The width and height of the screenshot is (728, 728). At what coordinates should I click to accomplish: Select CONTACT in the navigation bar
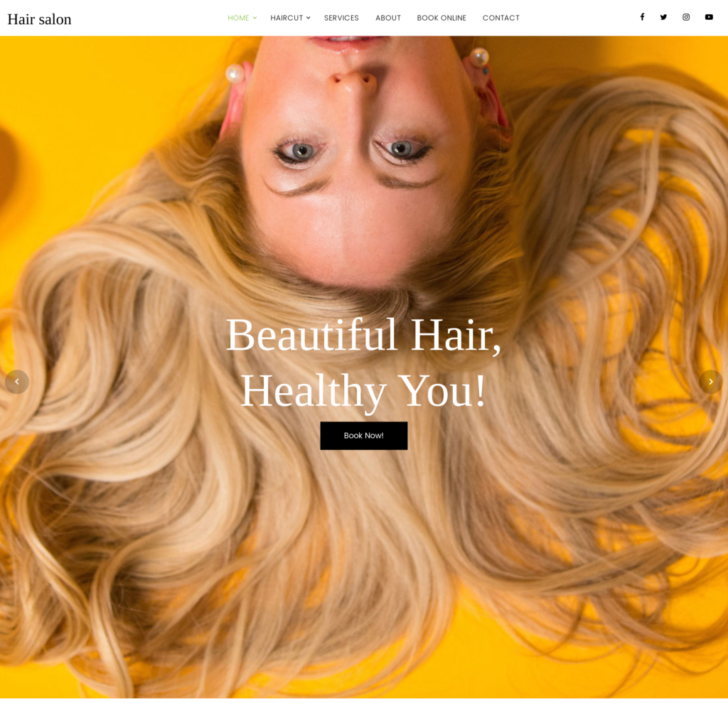(x=500, y=18)
